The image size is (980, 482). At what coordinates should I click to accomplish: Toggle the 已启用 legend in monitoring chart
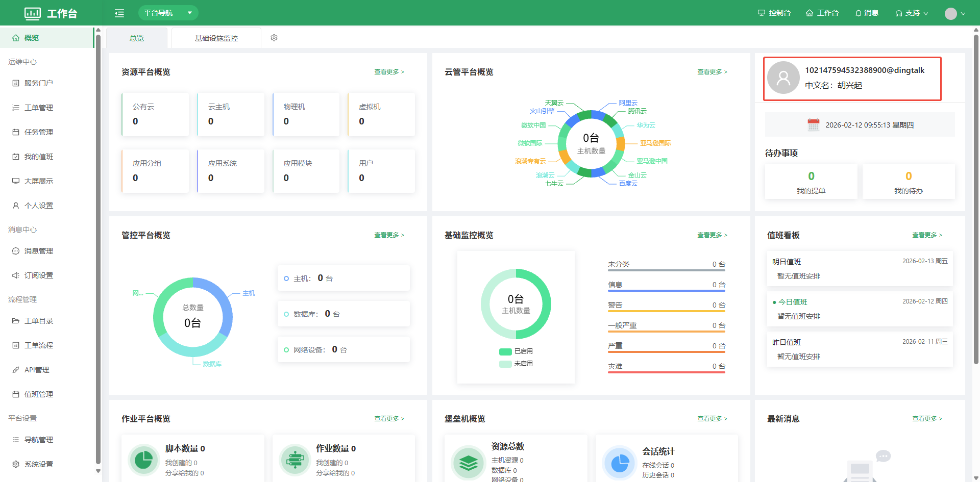click(516, 351)
